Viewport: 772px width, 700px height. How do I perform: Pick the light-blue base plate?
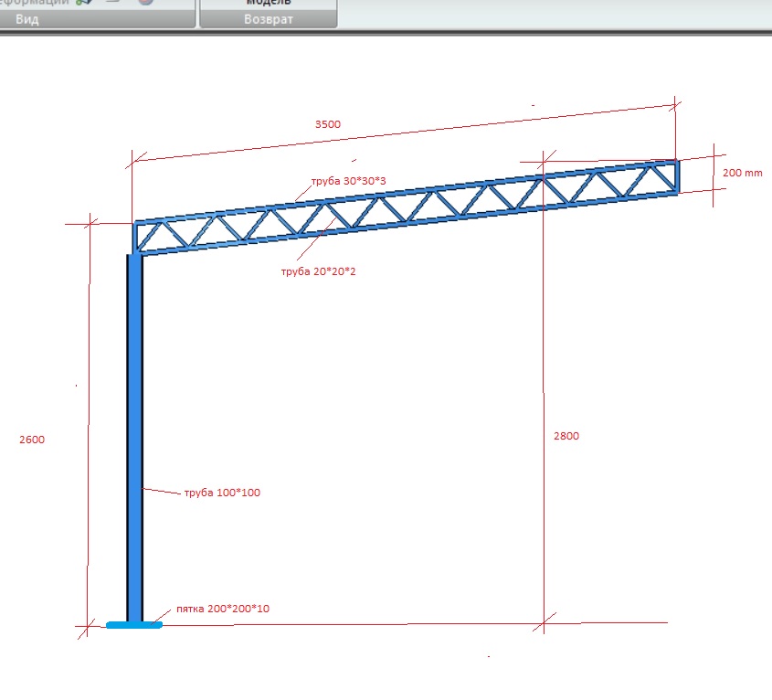coord(134,625)
